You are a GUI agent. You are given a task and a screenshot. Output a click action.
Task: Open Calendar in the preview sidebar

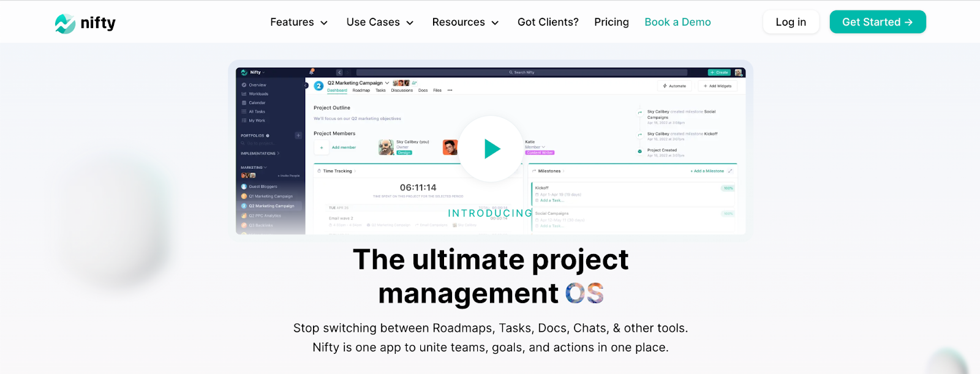(x=254, y=103)
